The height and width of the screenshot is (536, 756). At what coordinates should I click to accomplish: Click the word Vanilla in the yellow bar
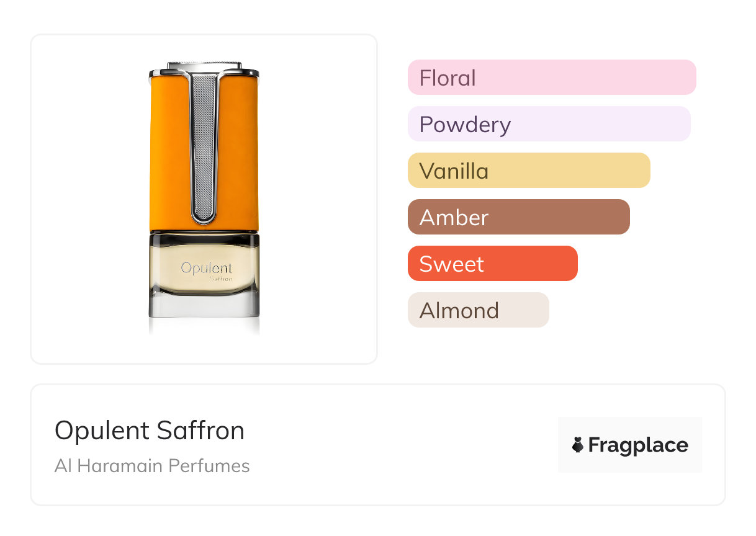click(x=454, y=171)
